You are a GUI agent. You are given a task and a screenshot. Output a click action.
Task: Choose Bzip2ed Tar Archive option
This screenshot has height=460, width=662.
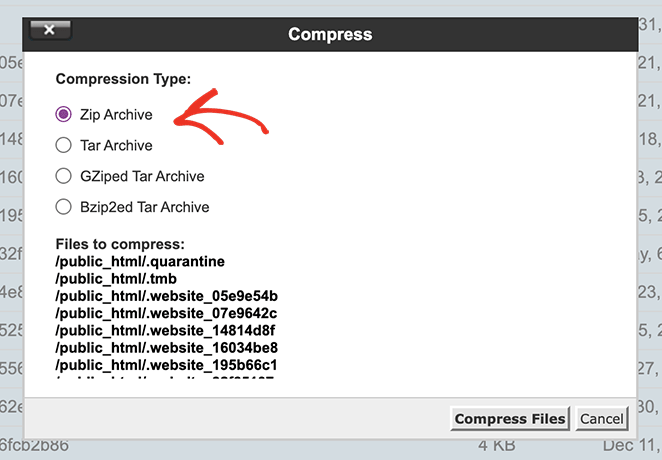pos(64,208)
